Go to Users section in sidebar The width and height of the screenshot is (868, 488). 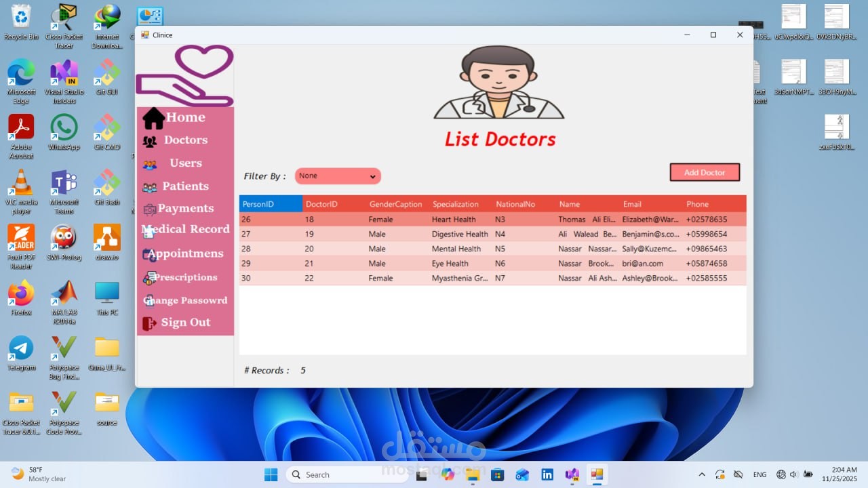pyautogui.click(x=185, y=163)
